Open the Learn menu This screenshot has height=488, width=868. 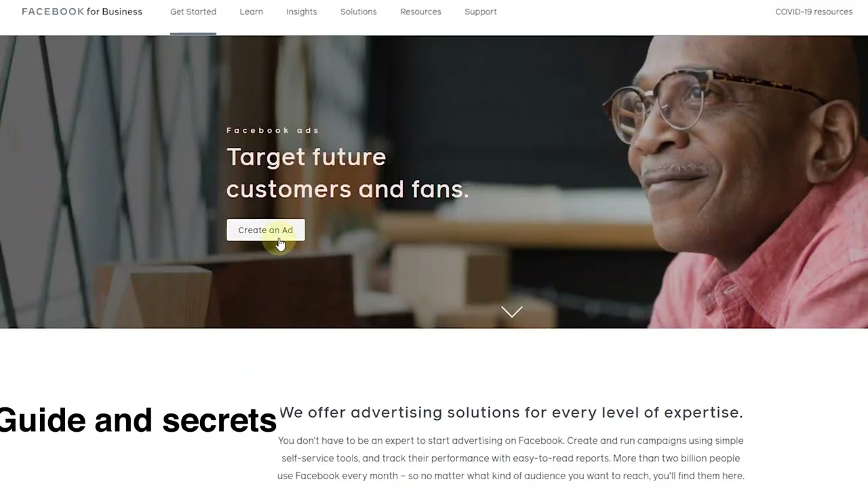[x=251, y=12]
